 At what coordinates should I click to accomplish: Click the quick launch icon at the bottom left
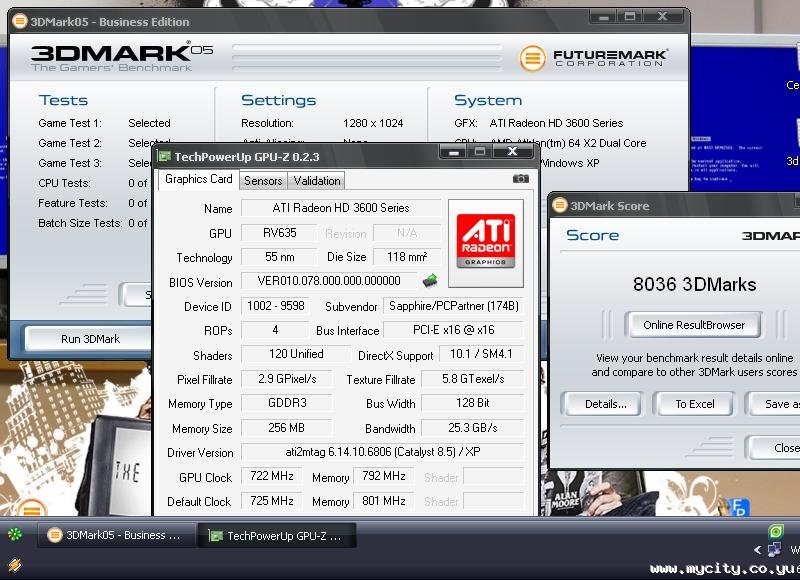pyautogui.click(x=15, y=565)
